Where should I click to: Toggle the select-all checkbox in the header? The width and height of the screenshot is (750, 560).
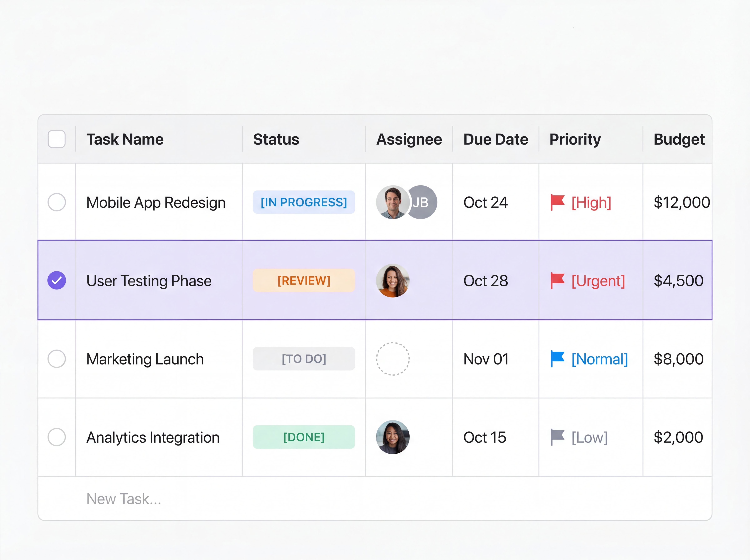[x=57, y=139]
